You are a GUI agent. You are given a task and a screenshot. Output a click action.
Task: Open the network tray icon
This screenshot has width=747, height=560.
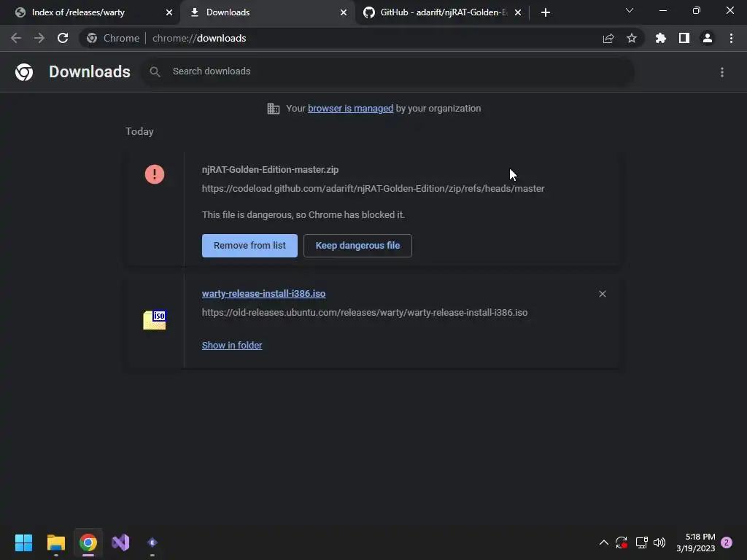click(641, 542)
